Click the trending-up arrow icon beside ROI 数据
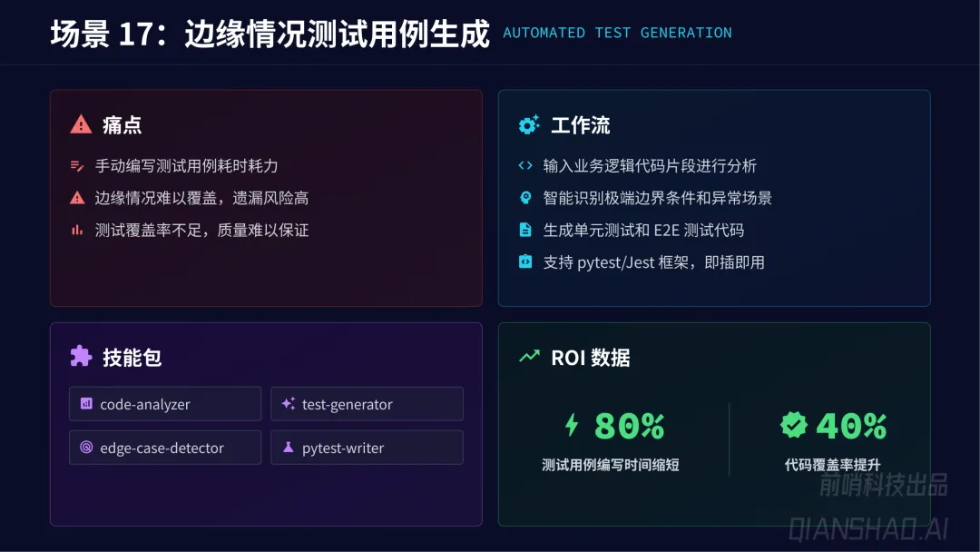Viewport: 980px width, 552px height. tap(529, 357)
